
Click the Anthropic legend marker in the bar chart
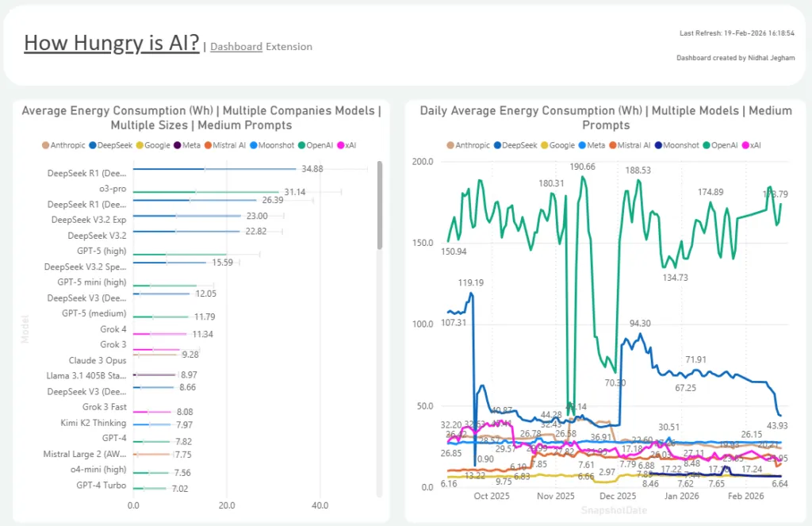pyautogui.click(x=44, y=145)
